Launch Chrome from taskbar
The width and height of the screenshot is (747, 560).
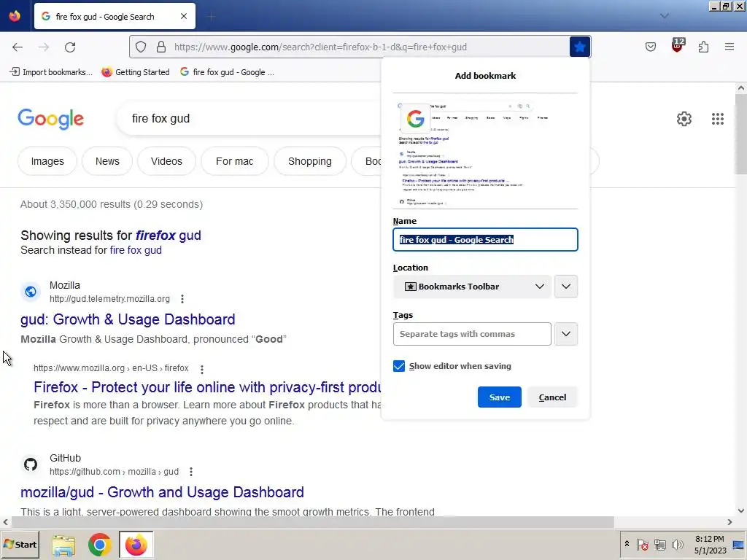point(99,545)
